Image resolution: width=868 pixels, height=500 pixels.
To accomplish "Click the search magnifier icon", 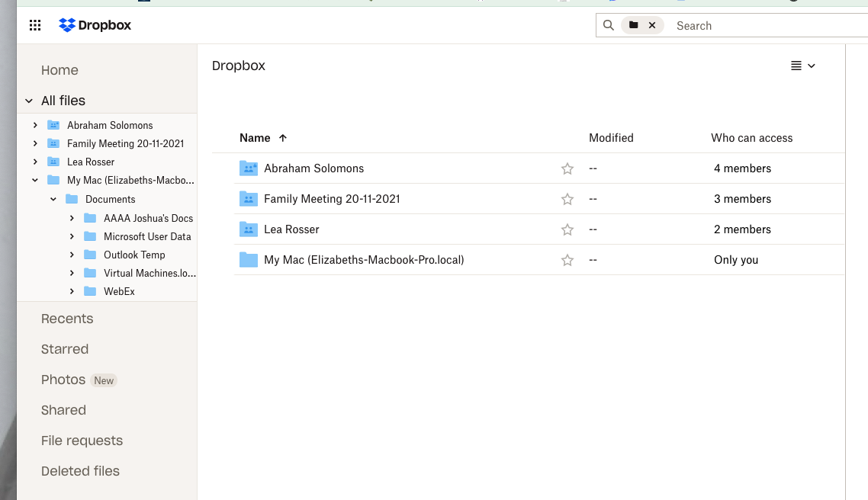I will pos(609,25).
